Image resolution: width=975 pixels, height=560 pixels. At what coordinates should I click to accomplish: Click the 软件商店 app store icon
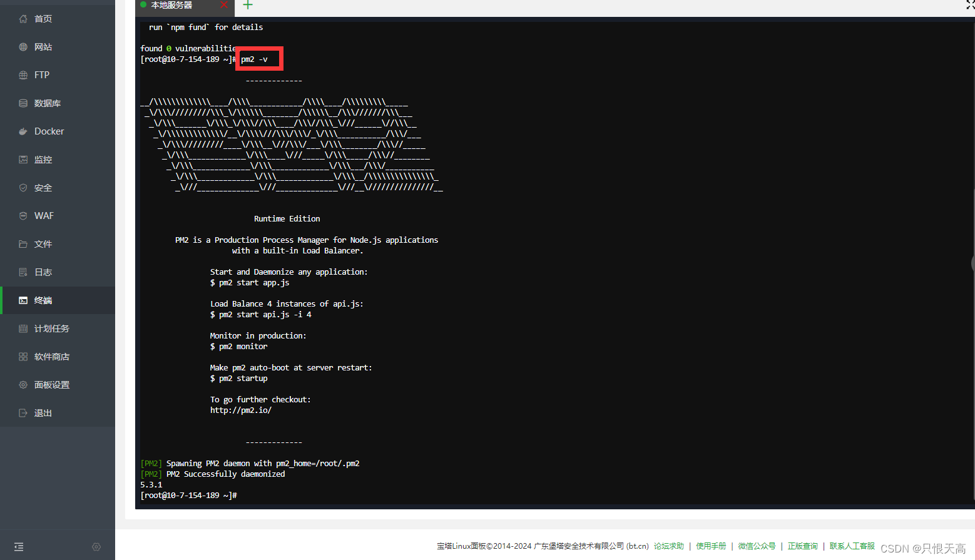[x=23, y=357]
